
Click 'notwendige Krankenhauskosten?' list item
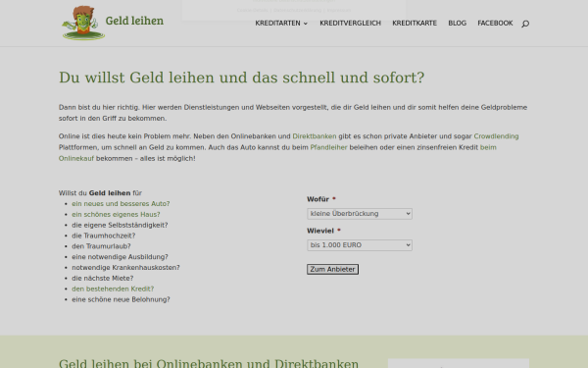click(x=125, y=267)
